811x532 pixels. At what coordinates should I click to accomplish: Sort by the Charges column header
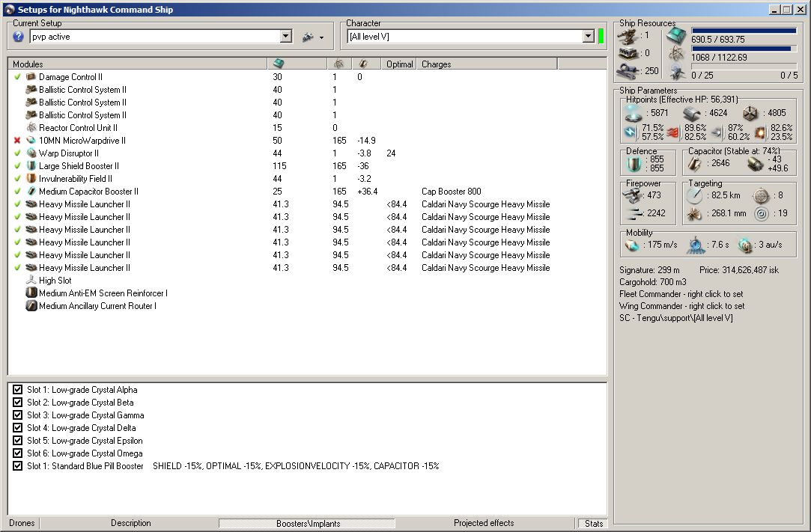[487, 64]
